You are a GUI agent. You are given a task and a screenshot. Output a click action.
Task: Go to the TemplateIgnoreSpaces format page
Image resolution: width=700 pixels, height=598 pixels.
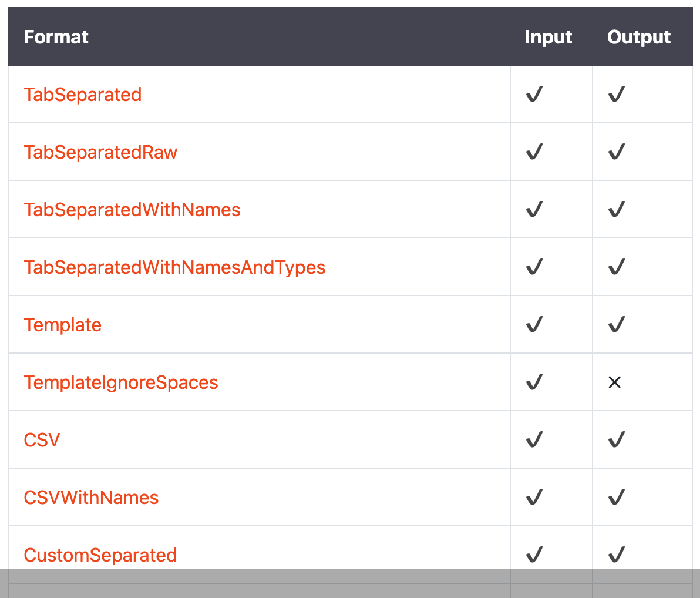point(121,382)
